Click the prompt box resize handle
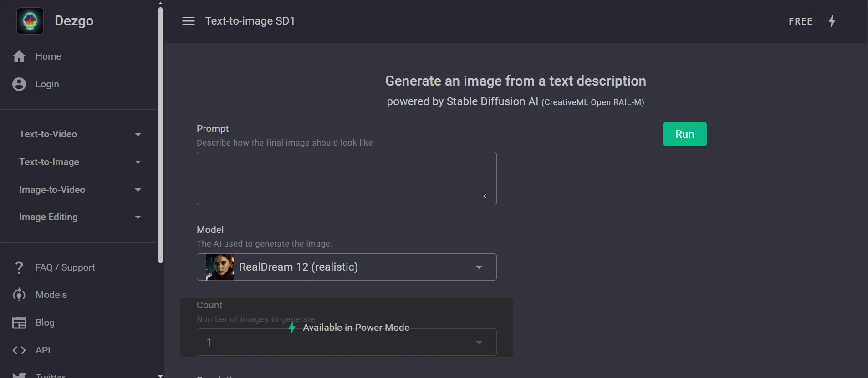Viewport: 868px width, 378px height. pyautogui.click(x=485, y=196)
